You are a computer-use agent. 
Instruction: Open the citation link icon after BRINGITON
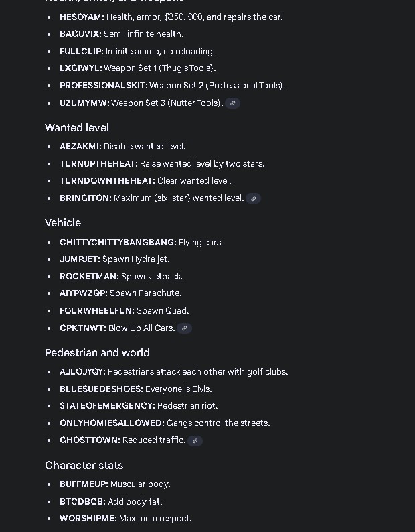[253, 198]
